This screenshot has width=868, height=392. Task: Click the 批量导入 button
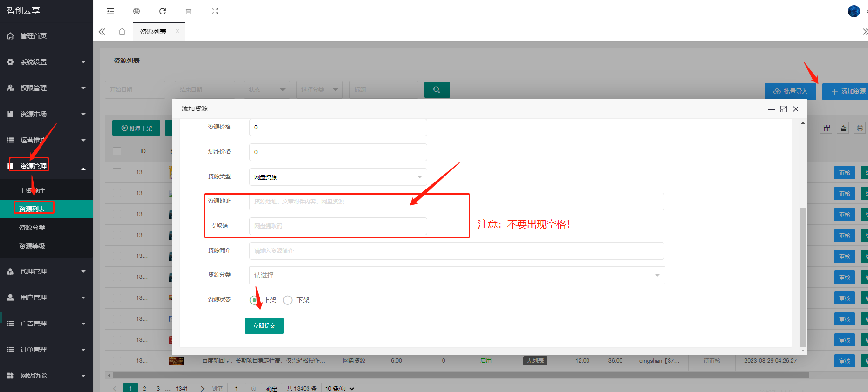(x=791, y=91)
